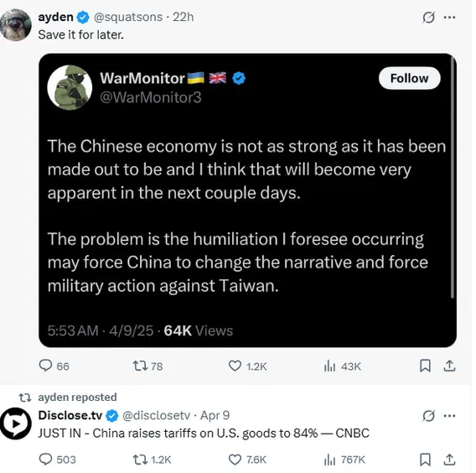View analytics showing 767K views
Screen dimensions: 476x473
tap(344, 460)
